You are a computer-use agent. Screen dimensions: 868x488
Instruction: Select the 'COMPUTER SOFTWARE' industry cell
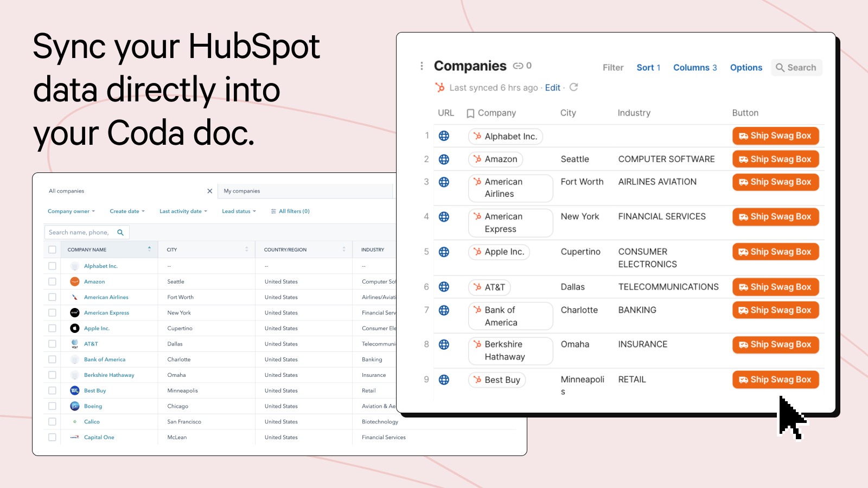pos(667,159)
